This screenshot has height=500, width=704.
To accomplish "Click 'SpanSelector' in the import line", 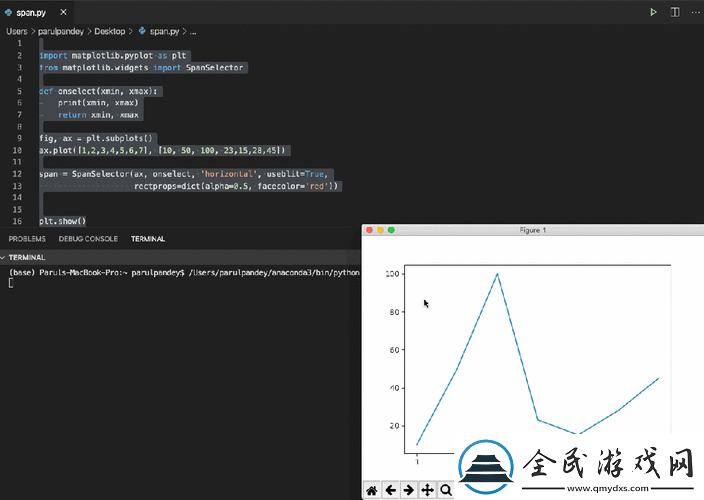I will coord(214,68).
